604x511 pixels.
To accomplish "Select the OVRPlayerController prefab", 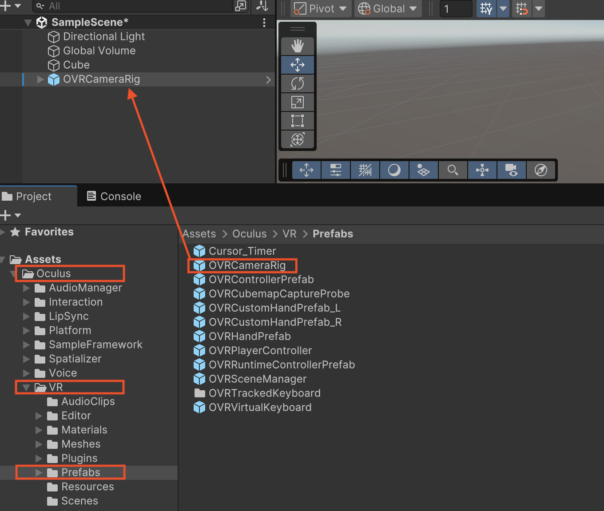I will coord(260,350).
